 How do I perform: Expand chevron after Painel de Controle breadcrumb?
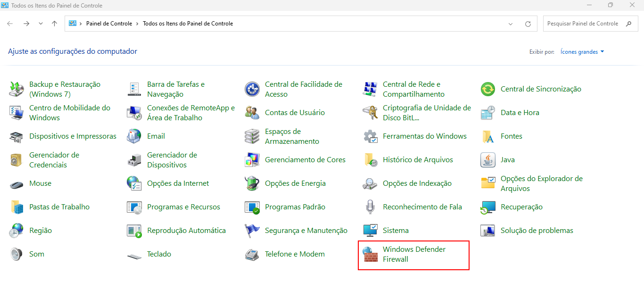point(138,24)
